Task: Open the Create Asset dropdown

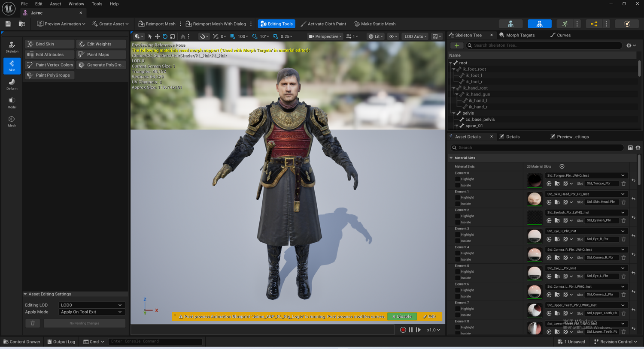Action: pos(110,24)
